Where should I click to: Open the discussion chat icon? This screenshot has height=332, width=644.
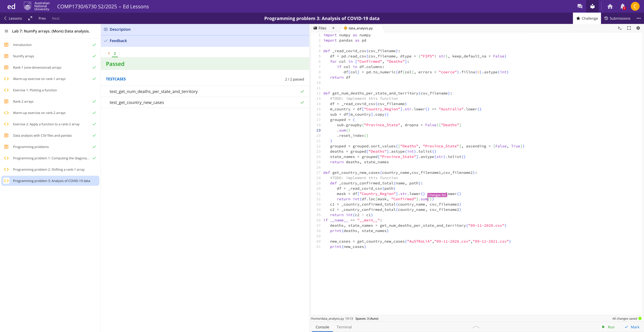coord(580,6)
